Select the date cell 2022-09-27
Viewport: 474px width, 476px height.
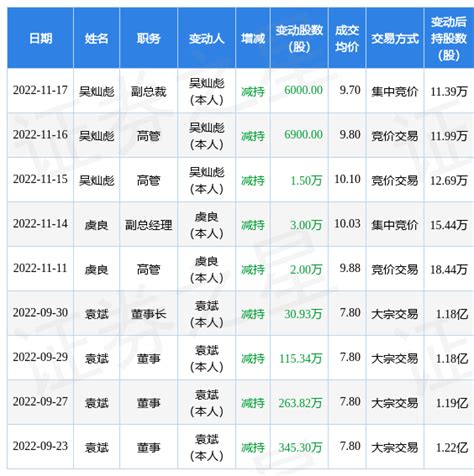click(x=40, y=402)
